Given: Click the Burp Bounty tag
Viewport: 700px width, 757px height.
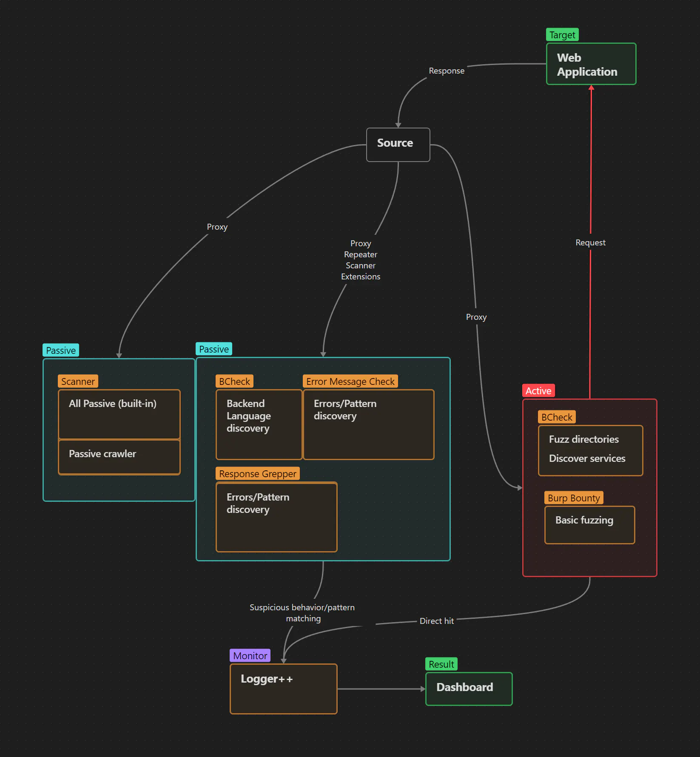Looking at the screenshot, I should point(574,498).
